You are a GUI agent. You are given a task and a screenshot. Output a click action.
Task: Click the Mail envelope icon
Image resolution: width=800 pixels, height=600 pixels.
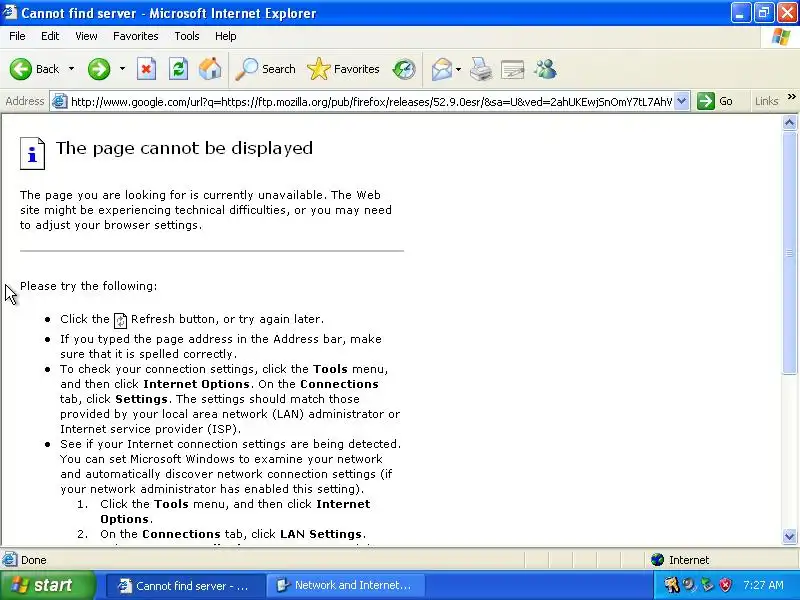(441, 69)
